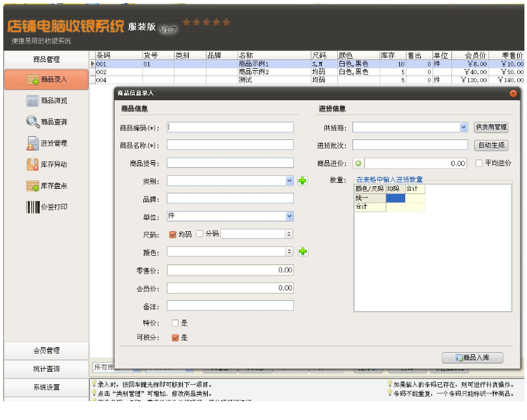This screenshot has width=527, height=420.
Task: Open 价签打印 barcode label printing
Action: click(46, 207)
